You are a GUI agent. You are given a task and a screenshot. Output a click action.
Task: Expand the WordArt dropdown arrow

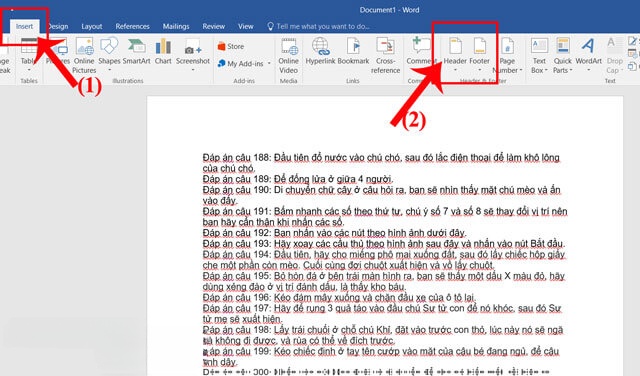tap(589, 70)
